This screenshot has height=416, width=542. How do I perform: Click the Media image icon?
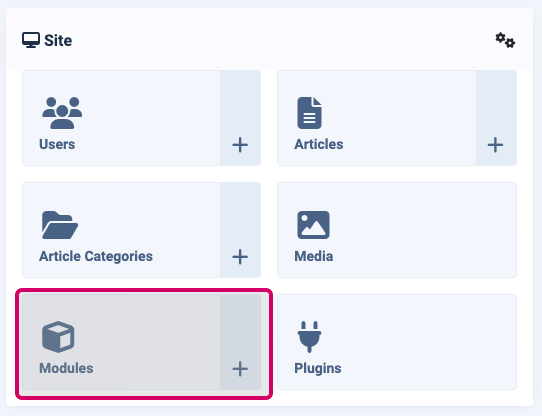point(313,225)
